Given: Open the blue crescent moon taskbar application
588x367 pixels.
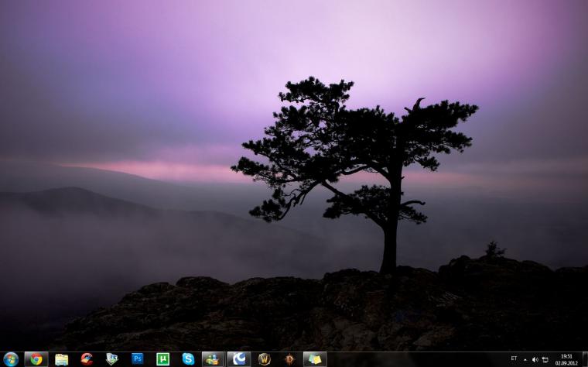Looking at the screenshot, I should [239, 359].
